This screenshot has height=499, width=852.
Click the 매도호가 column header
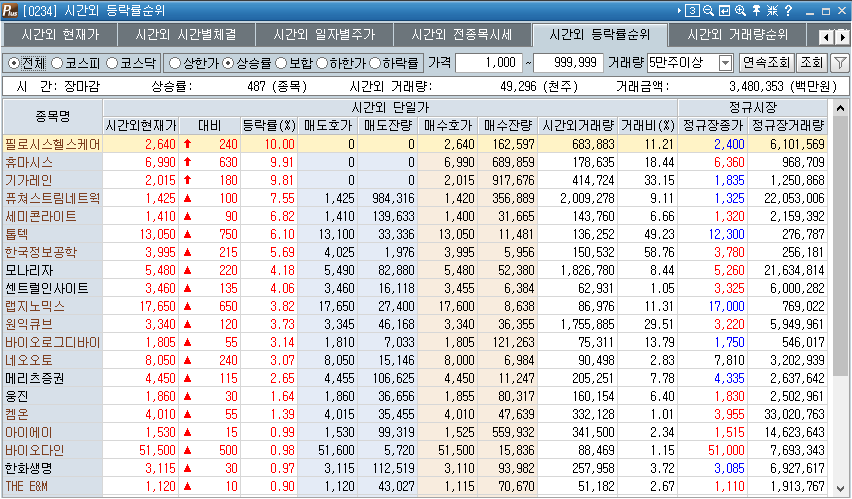[x=328, y=126]
